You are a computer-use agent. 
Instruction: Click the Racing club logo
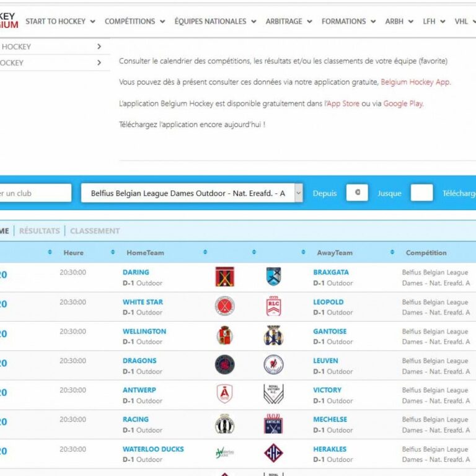tap(224, 423)
